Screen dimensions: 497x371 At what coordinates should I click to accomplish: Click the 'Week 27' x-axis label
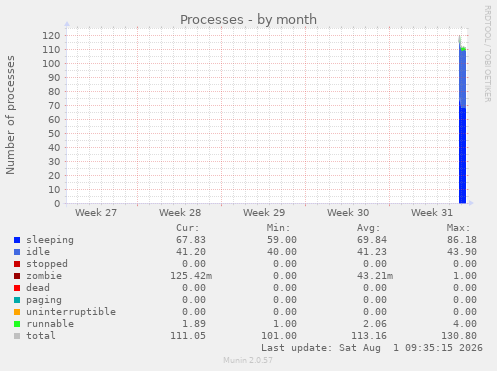pyautogui.click(x=96, y=213)
